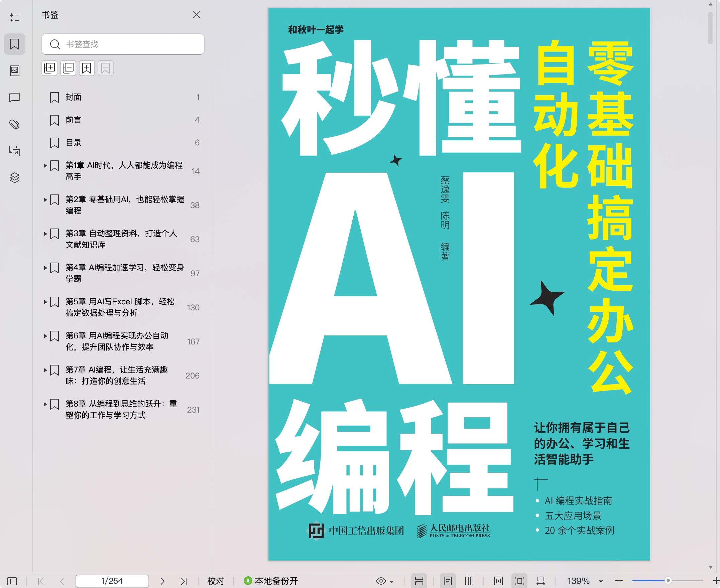This screenshot has height=588, width=720.
Task: Click the vertical scrollbar thumb
Action: [x=711, y=28]
